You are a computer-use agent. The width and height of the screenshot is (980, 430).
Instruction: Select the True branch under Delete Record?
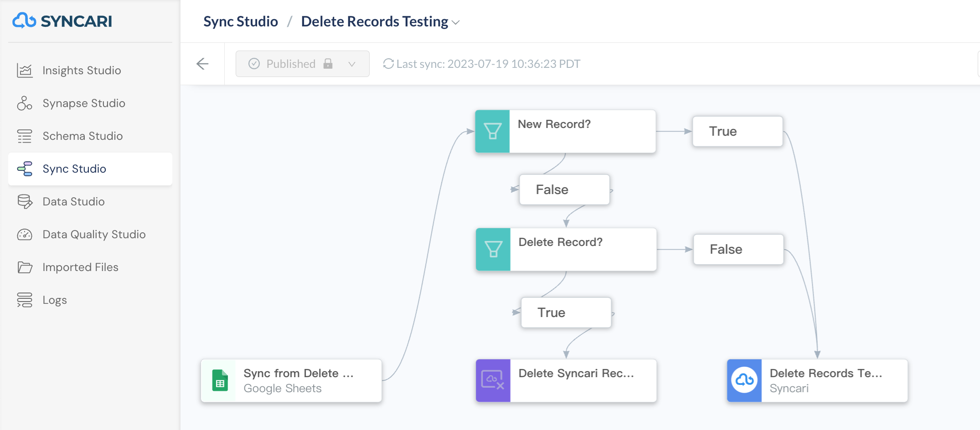click(x=566, y=312)
